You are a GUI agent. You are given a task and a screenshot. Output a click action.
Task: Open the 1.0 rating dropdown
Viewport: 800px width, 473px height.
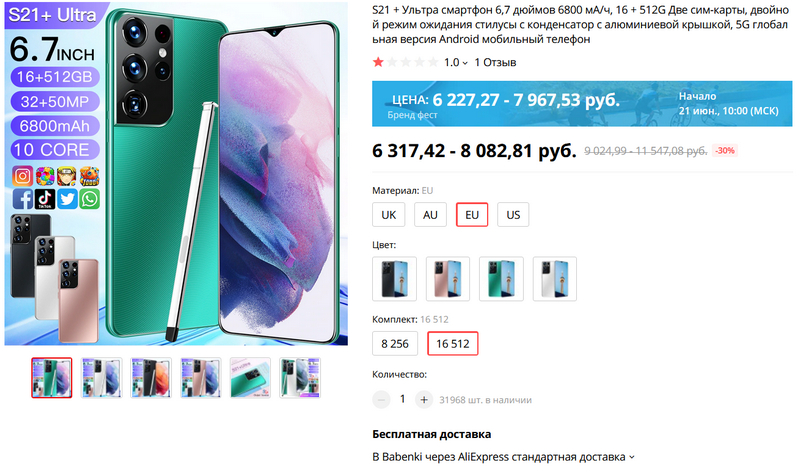(x=456, y=62)
